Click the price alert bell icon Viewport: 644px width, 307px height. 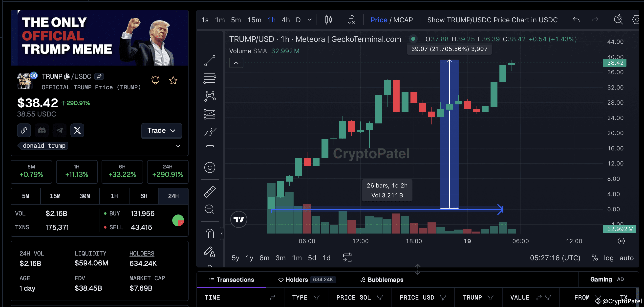click(x=155, y=80)
